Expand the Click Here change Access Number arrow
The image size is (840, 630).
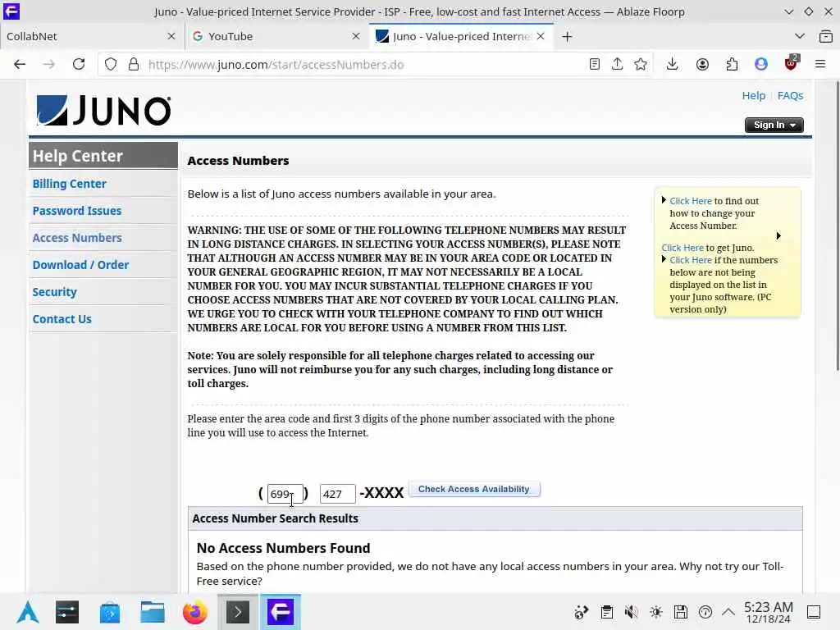(664, 200)
